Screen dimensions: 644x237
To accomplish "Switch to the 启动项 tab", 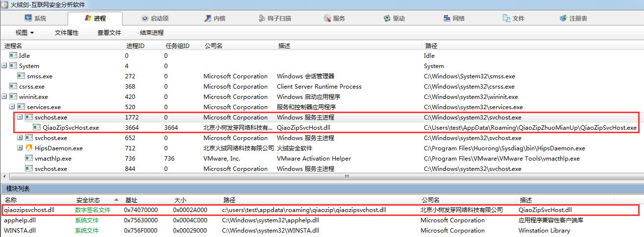I will pyautogui.click(x=155, y=19).
